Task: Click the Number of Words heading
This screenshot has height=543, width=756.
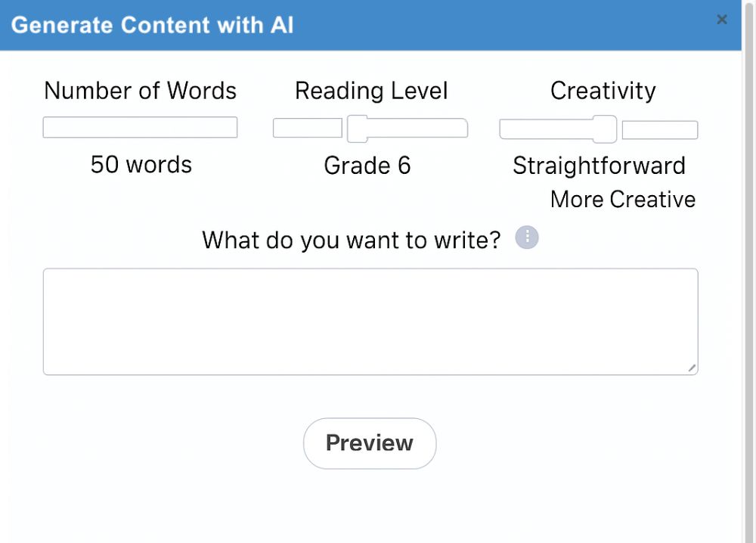Action: coord(140,91)
